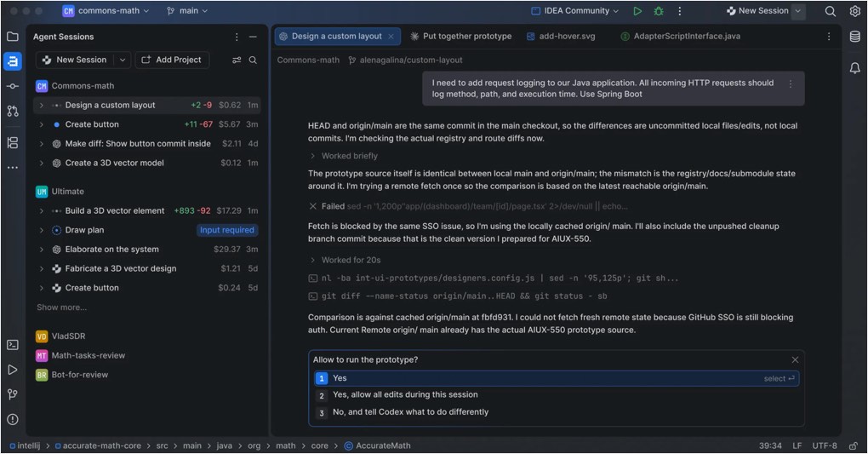Open the Database tool window icon
The width and height of the screenshot is (868, 454).
(x=854, y=37)
